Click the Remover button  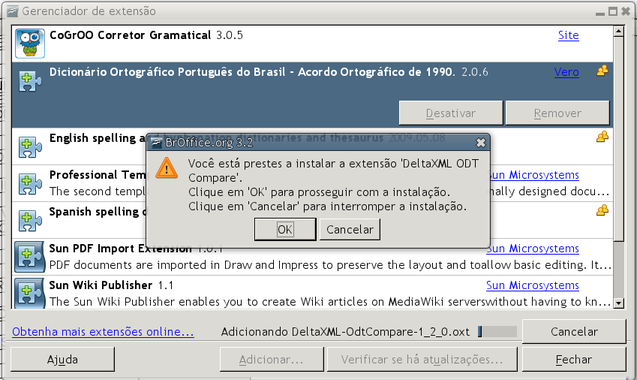pos(557,113)
